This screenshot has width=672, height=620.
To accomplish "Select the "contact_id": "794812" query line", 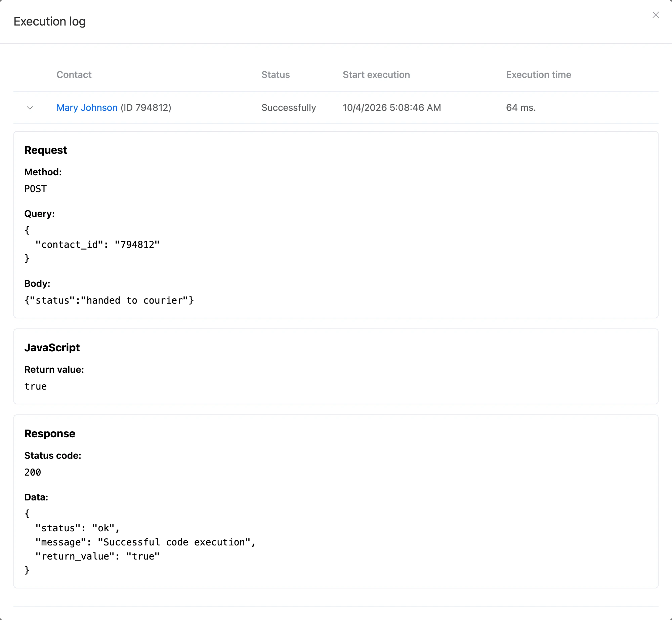I will 97,245.
